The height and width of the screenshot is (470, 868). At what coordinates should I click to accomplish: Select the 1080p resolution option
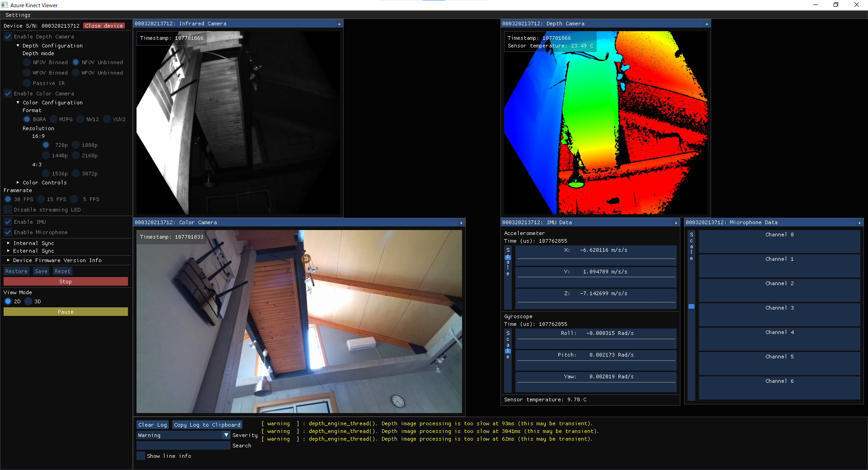[x=76, y=145]
